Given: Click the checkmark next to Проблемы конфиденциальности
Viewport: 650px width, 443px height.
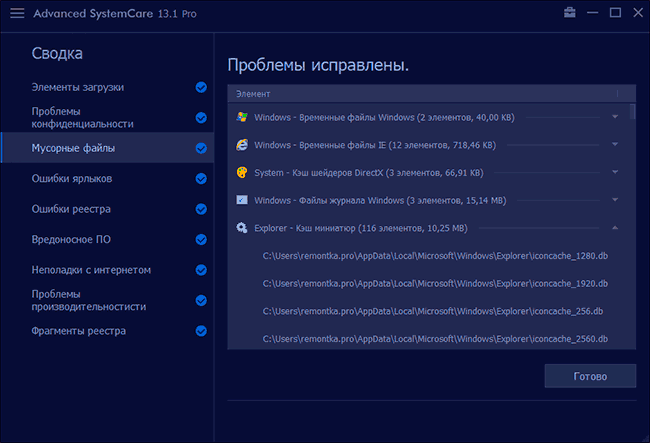Looking at the screenshot, I should [x=201, y=118].
